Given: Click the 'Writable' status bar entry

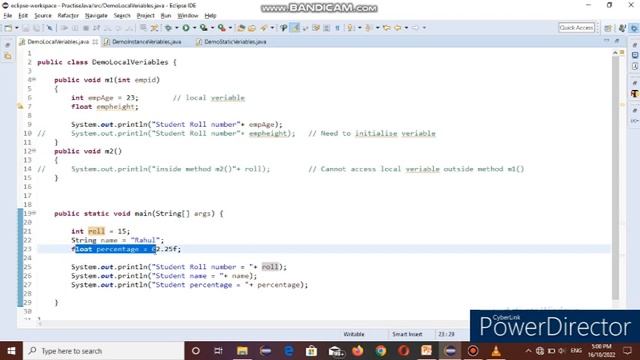Looking at the screenshot, I should coord(354,334).
